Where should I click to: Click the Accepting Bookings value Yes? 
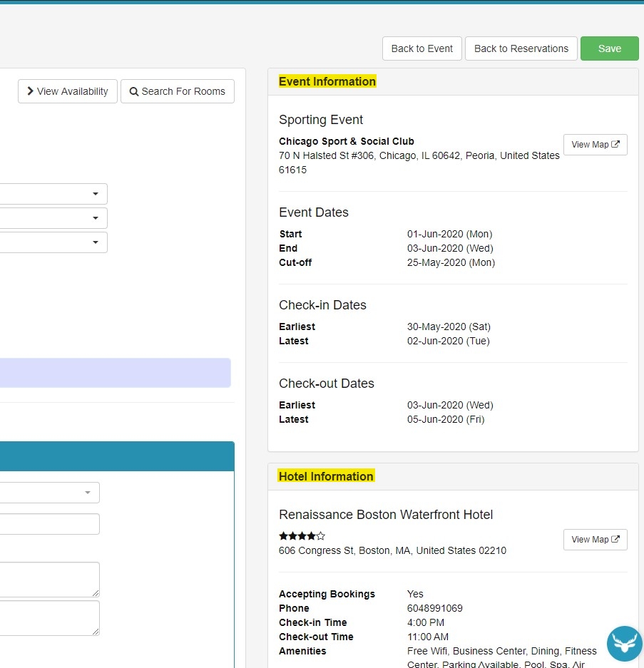[x=415, y=594]
